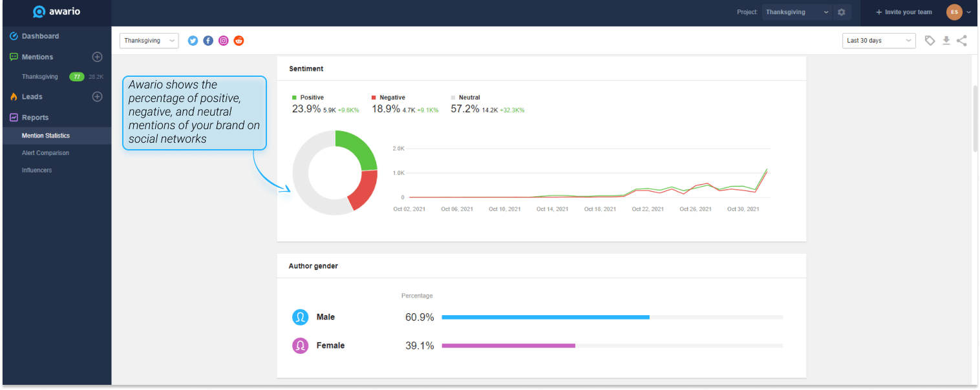The image size is (980, 390).
Task: Click the Author gender heading
Action: click(314, 266)
